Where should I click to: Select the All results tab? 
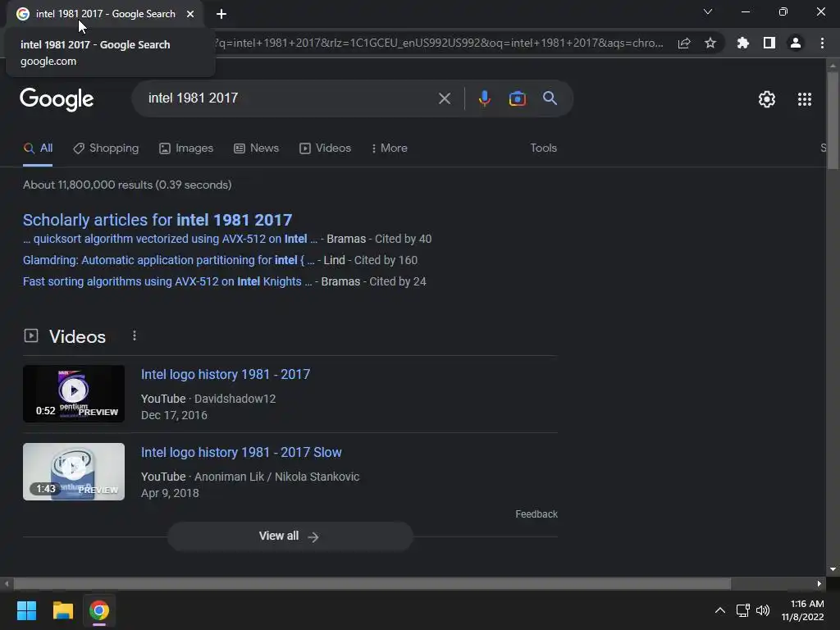click(x=38, y=148)
